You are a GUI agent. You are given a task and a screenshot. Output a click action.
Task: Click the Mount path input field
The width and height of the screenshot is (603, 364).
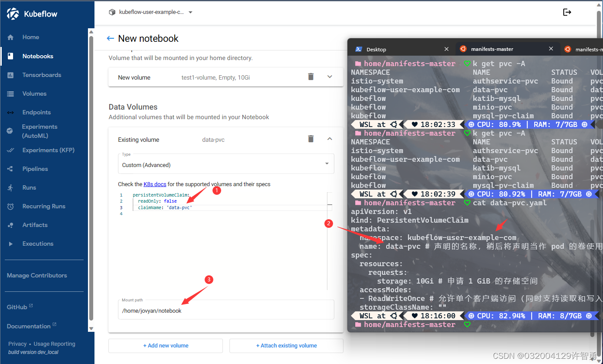click(x=226, y=310)
